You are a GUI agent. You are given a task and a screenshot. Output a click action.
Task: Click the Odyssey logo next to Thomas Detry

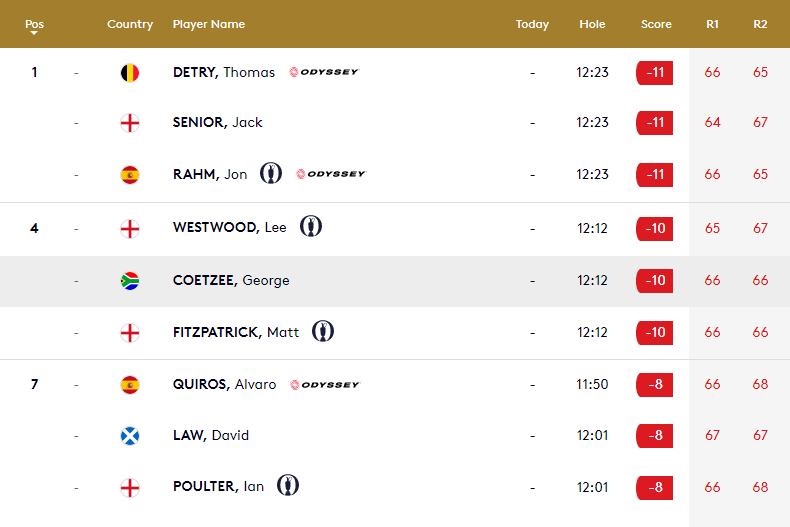(323, 72)
